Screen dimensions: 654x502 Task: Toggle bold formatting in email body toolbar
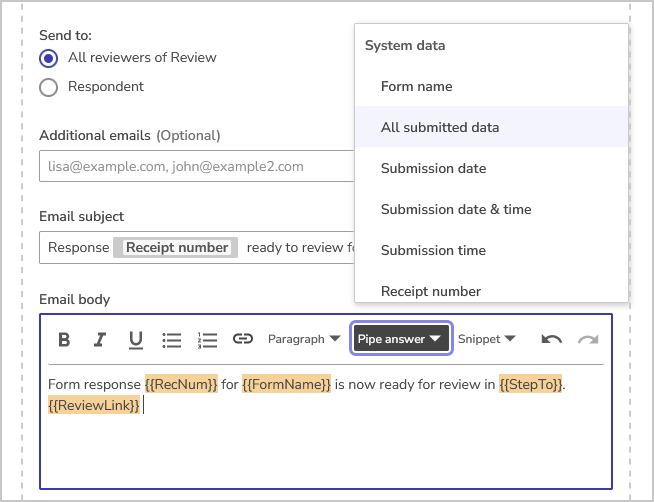64,339
